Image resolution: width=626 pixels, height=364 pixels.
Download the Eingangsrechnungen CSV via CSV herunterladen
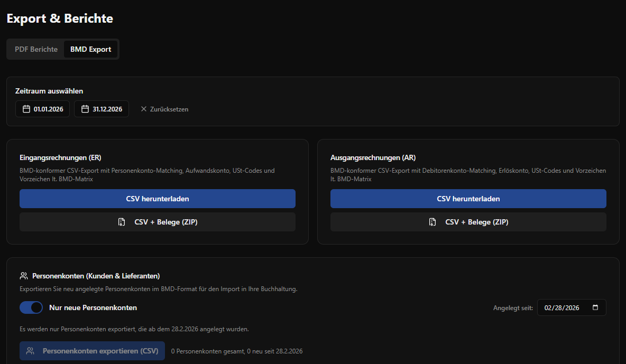pyautogui.click(x=157, y=199)
